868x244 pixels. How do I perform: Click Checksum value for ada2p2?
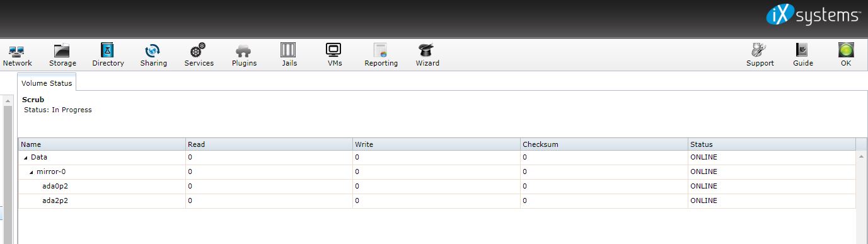pyautogui.click(x=524, y=200)
